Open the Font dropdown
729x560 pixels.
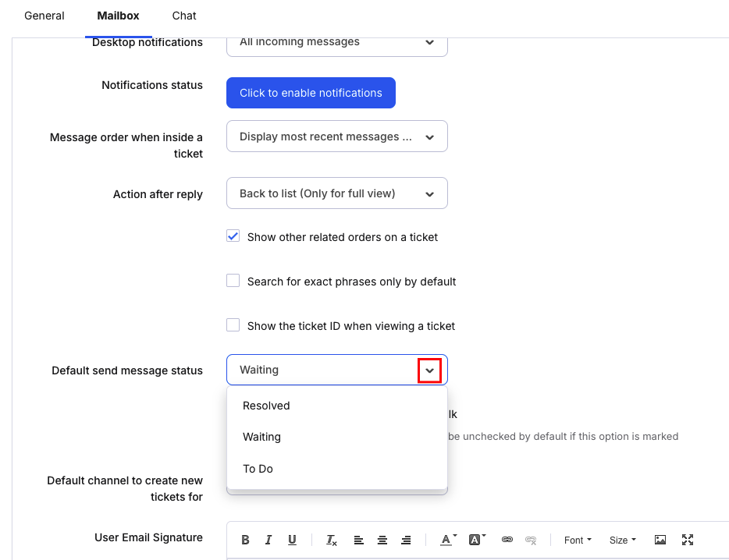pos(578,540)
